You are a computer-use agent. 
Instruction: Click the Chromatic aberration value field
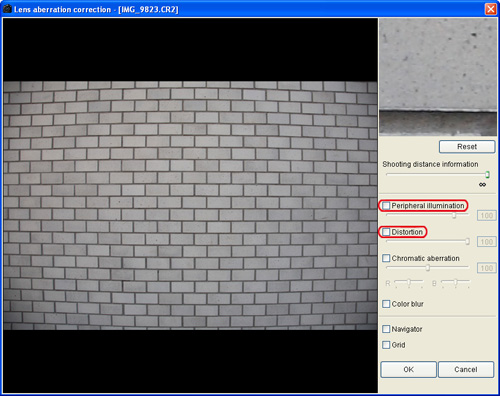(486, 268)
